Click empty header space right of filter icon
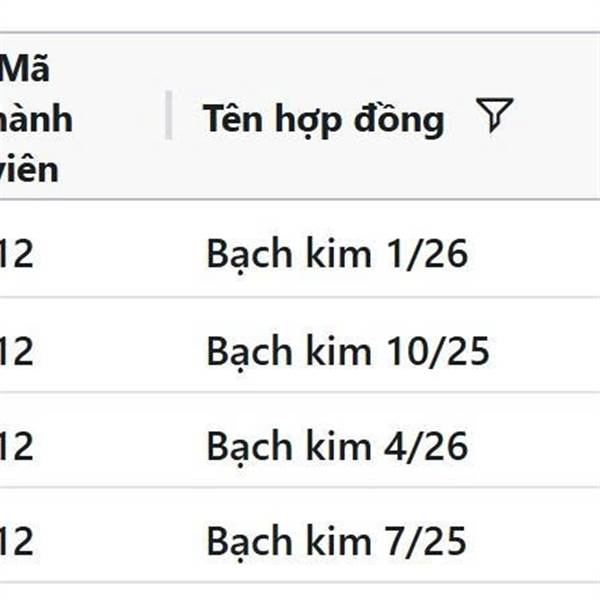 [x=558, y=117]
